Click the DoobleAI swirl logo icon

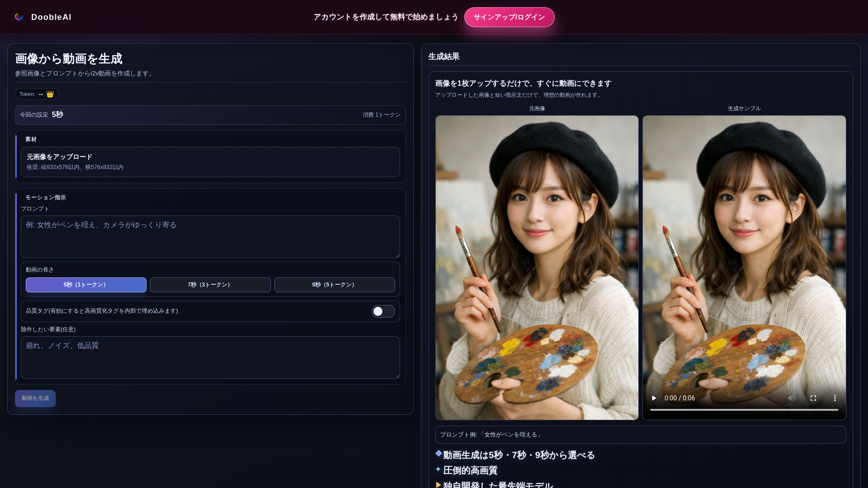19,17
